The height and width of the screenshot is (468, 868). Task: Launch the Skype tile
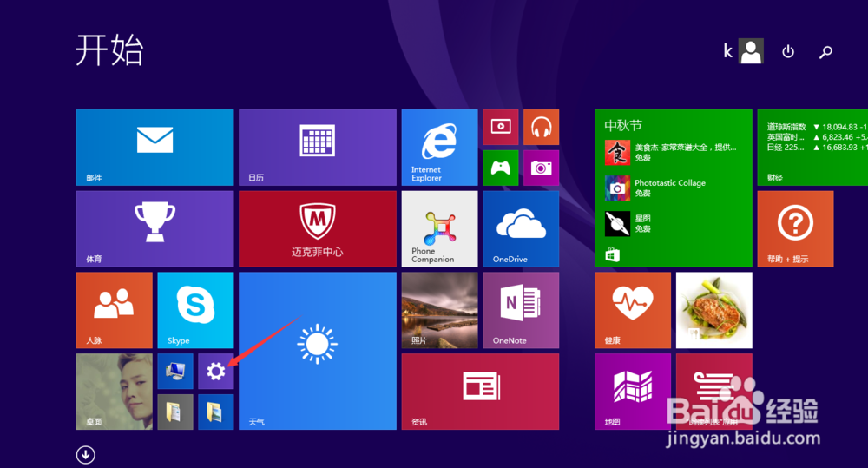pos(195,310)
